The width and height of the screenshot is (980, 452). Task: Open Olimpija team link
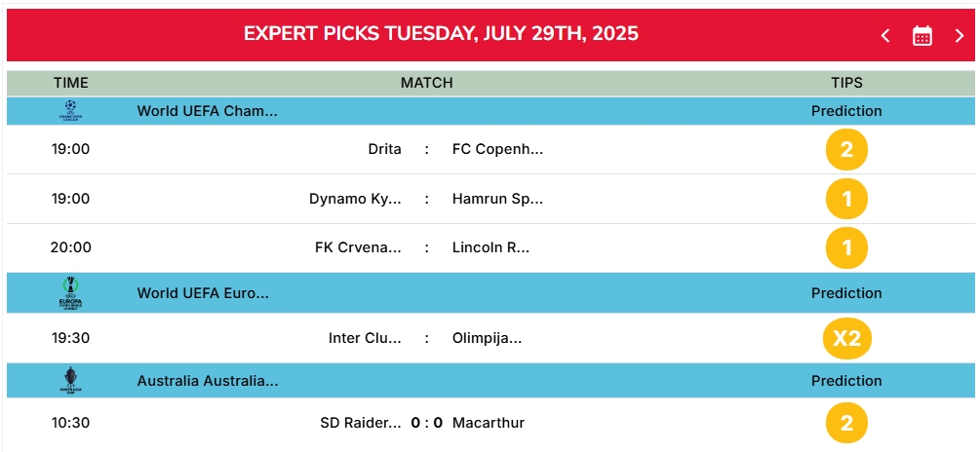[487, 338]
